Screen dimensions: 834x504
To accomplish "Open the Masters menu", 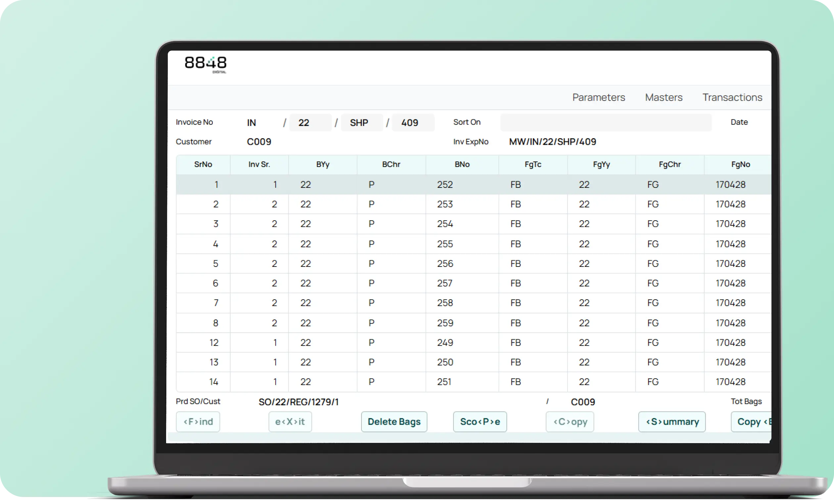I will 664,98.
